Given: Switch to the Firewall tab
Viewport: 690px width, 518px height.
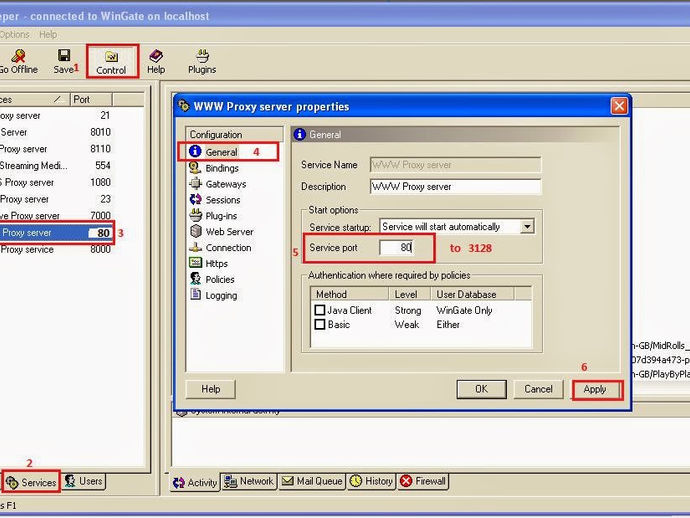Looking at the screenshot, I should 423,481.
